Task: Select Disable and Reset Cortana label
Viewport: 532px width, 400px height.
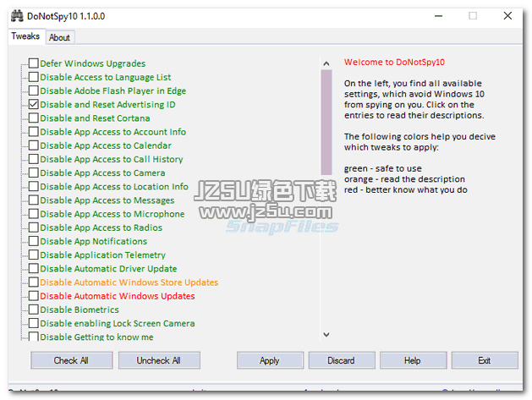Action: click(95, 118)
